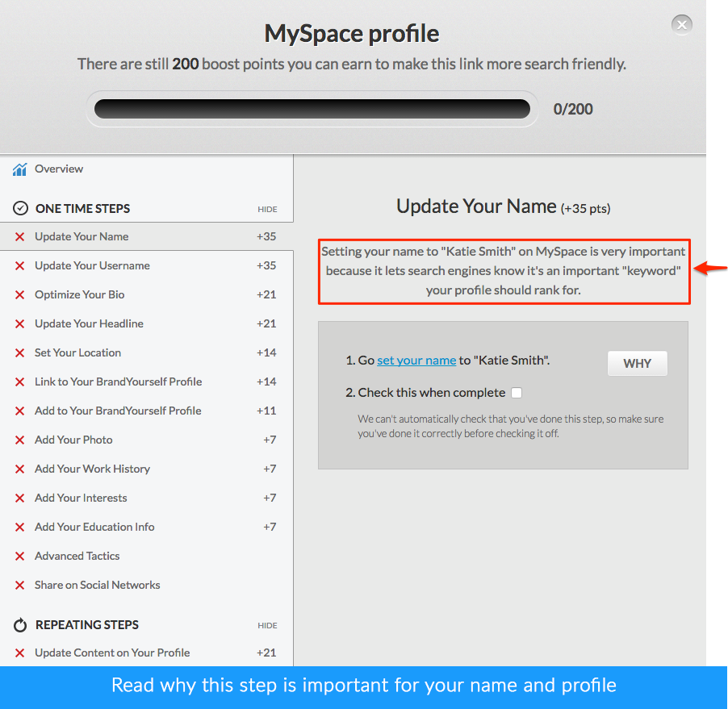
Task: Click the clock icon beside REPEATING STEPS
Action: point(19,624)
